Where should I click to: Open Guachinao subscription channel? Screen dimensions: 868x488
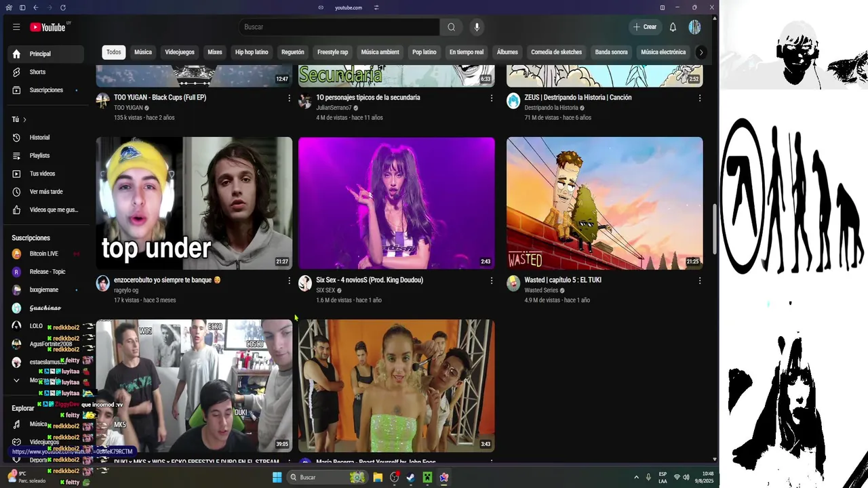pos(46,308)
